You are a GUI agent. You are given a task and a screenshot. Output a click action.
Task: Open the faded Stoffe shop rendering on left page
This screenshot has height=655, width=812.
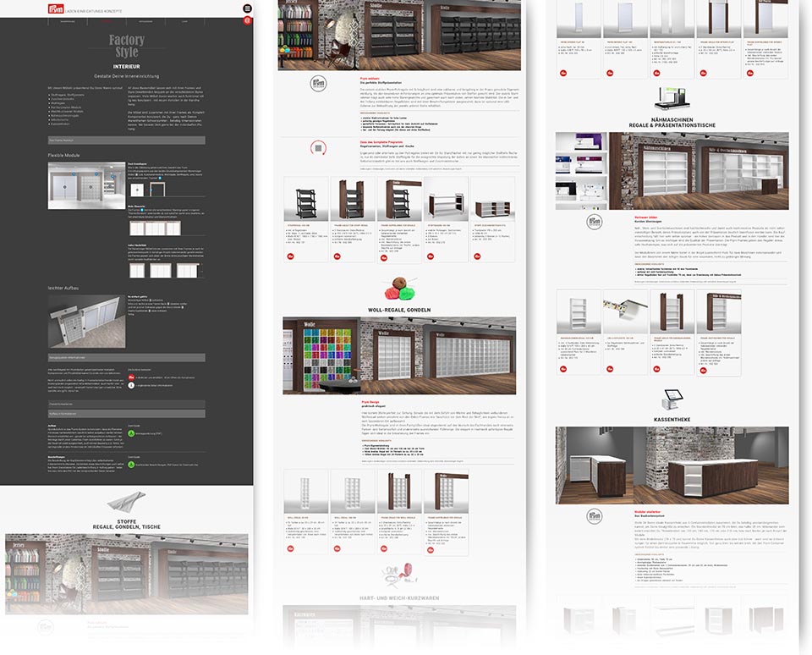[126, 574]
